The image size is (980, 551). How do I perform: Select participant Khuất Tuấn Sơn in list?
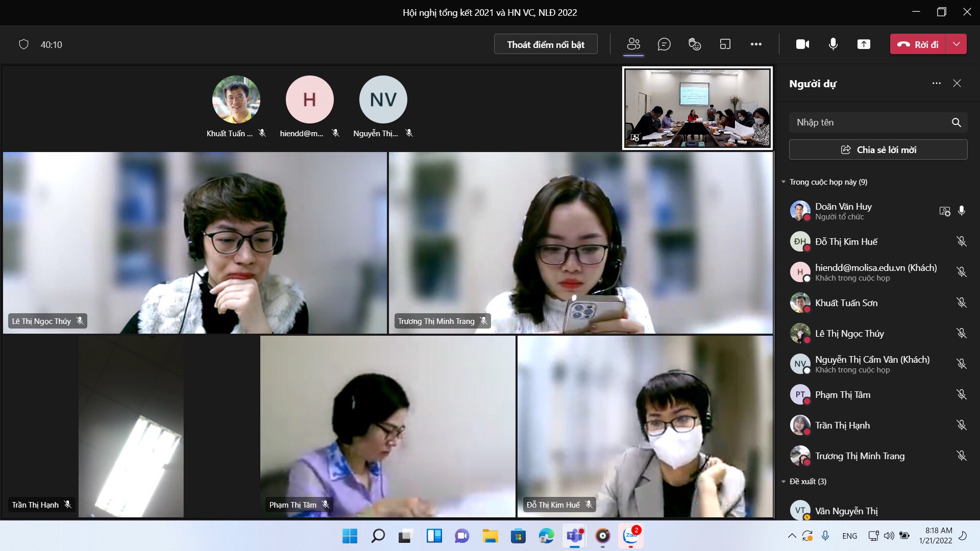pos(846,303)
